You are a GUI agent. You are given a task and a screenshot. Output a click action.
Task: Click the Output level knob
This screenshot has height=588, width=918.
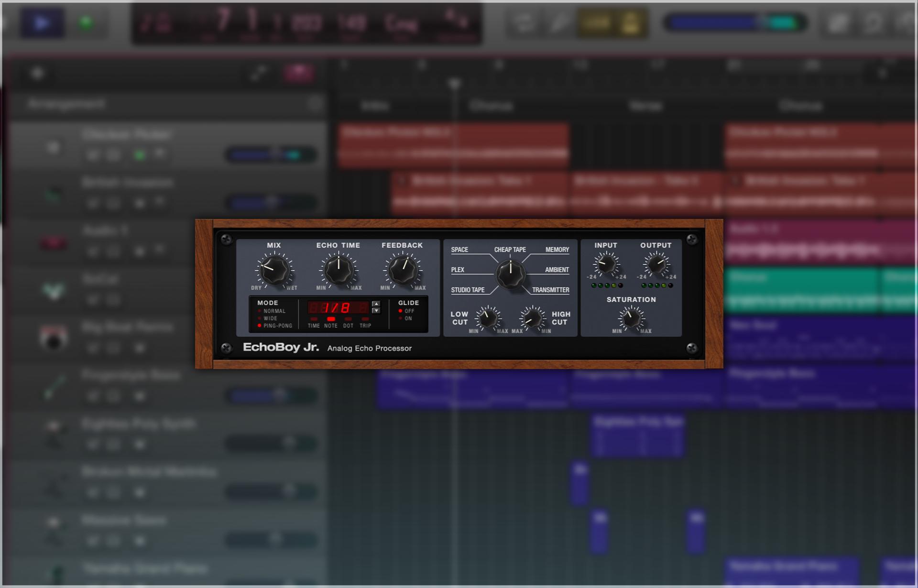pos(656,264)
